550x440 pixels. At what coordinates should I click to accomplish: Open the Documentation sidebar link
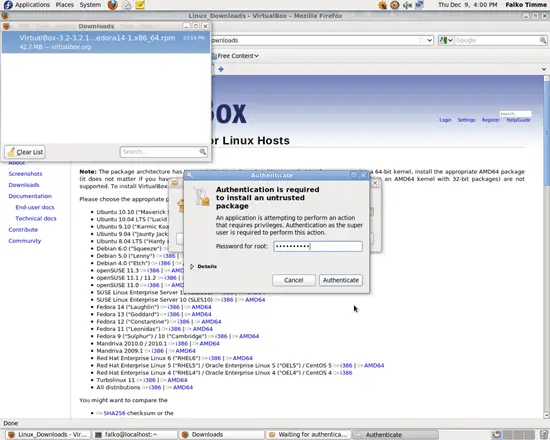[30, 196]
